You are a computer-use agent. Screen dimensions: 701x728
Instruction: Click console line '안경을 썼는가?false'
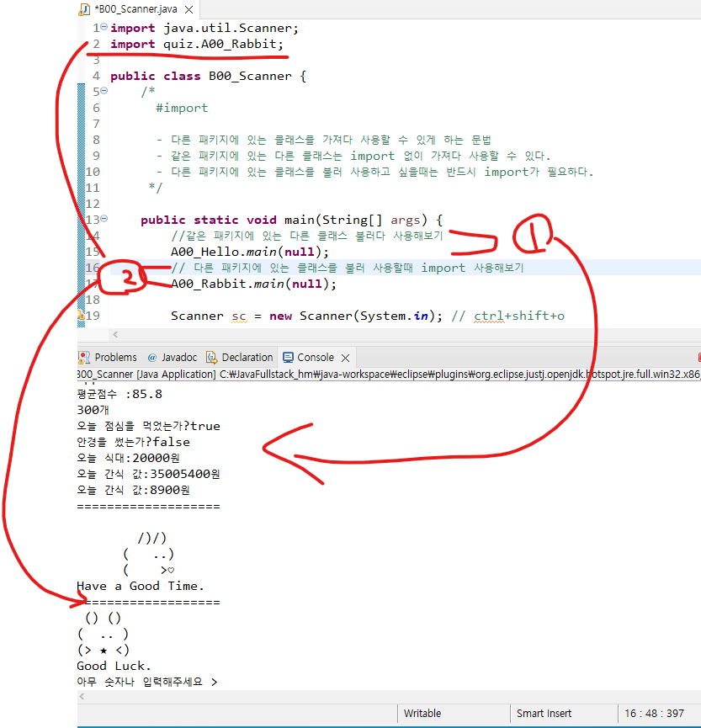134,442
